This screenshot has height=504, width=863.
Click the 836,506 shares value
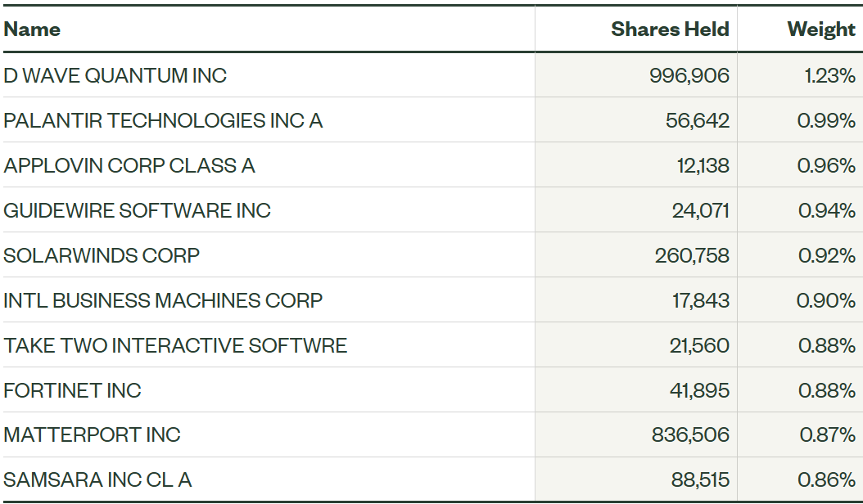pyautogui.click(x=690, y=434)
